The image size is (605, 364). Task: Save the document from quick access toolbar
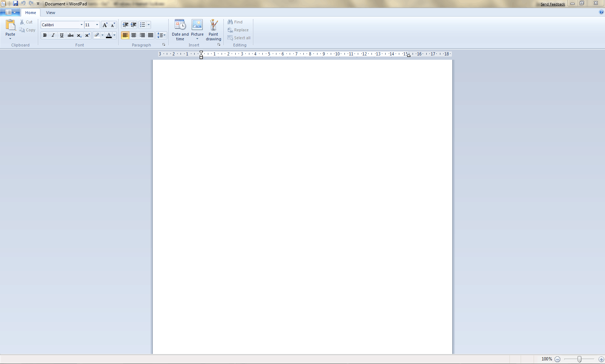(15, 4)
